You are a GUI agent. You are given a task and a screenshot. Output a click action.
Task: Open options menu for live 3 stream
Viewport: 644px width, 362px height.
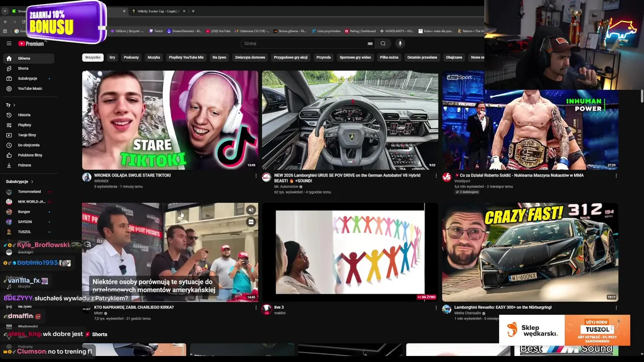(436, 308)
